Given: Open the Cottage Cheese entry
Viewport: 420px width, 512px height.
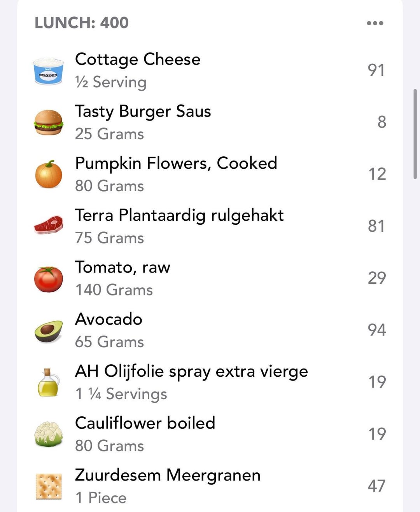Looking at the screenshot, I should 138,59.
